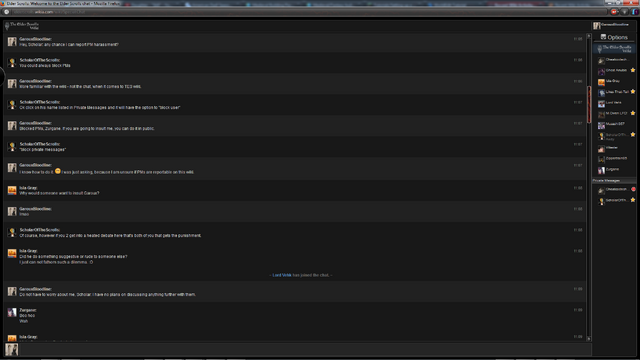
Task: Click the username above "Hey, Scholar: any chance" message
Action: pos(36,39)
